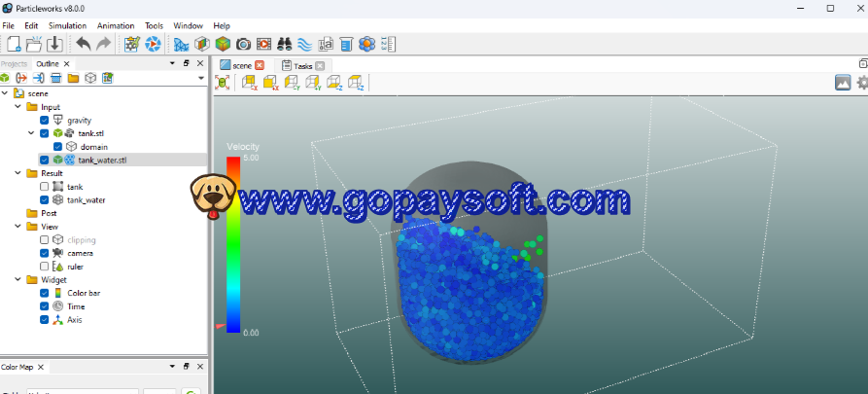Enable the tank result checkbox
This screenshot has height=394, width=868.
(45, 187)
